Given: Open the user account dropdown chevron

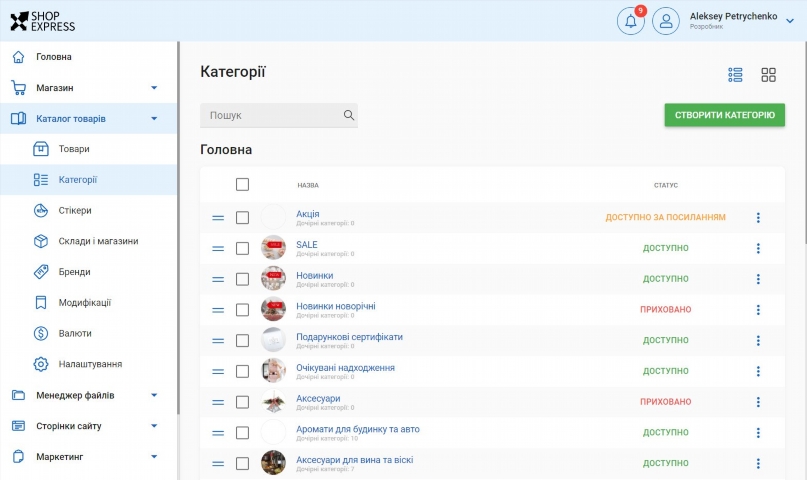Looking at the screenshot, I should pos(789,21).
